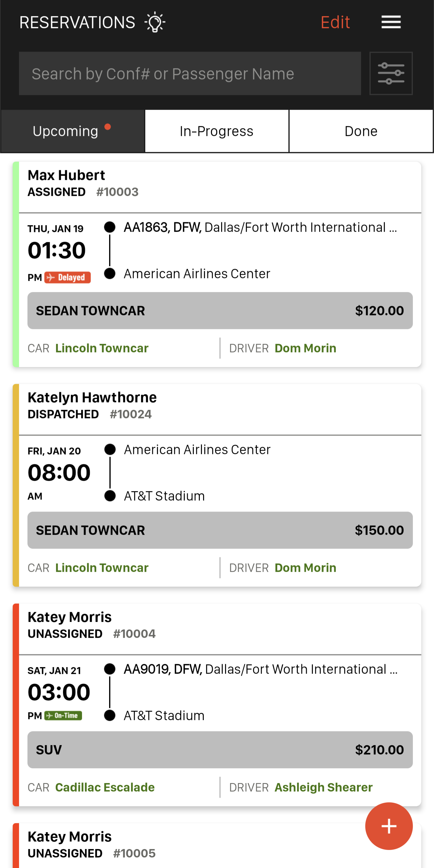Switch to the Upcoming tab
This screenshot has width=434, height=868.
pos(72,131)
